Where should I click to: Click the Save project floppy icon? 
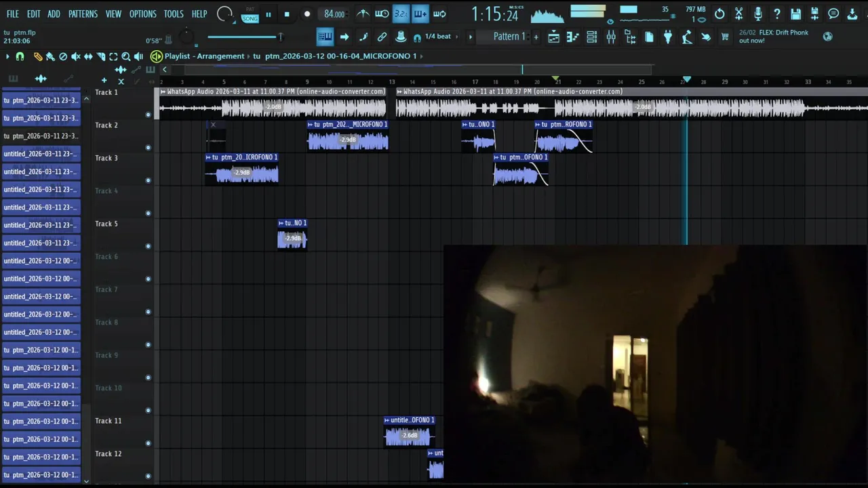point(795,14)
